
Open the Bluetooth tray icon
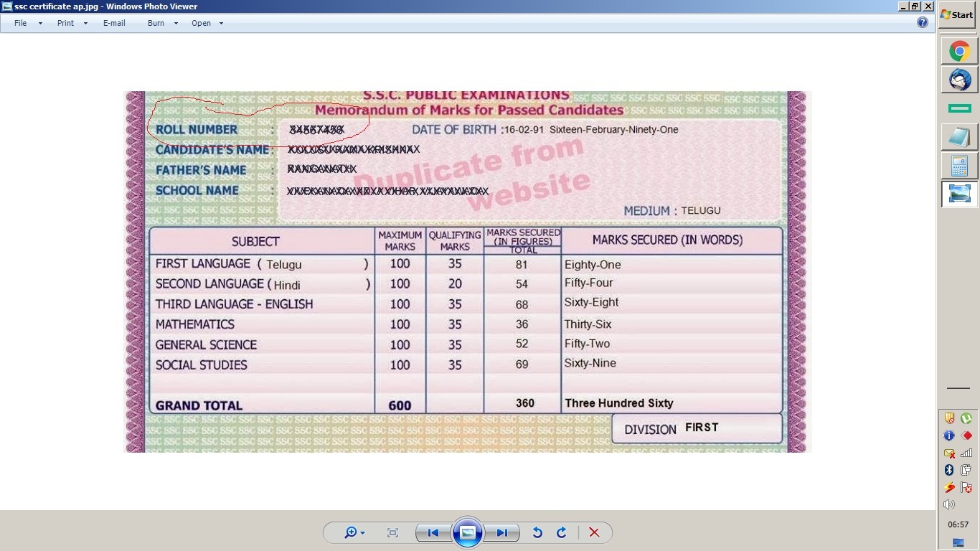point(949,469)
